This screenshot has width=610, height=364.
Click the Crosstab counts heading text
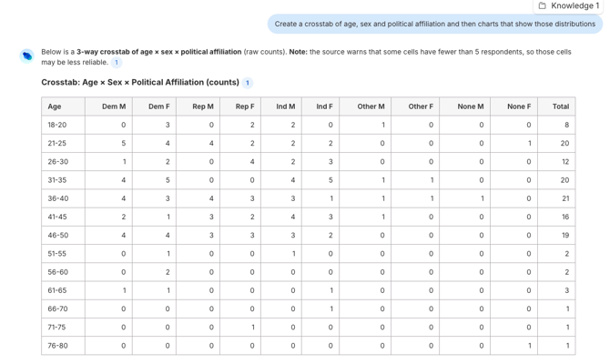tap(140, 83)
